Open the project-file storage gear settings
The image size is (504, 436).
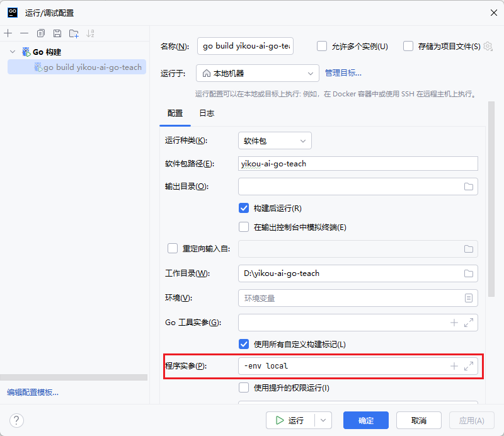[x=488, y=46]
